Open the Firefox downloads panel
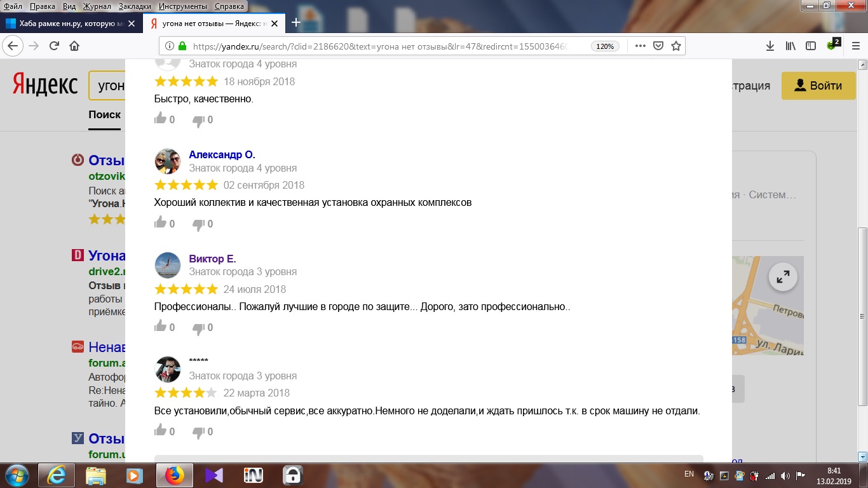Viewport: 868px width, 488px height. click(770, 46)
